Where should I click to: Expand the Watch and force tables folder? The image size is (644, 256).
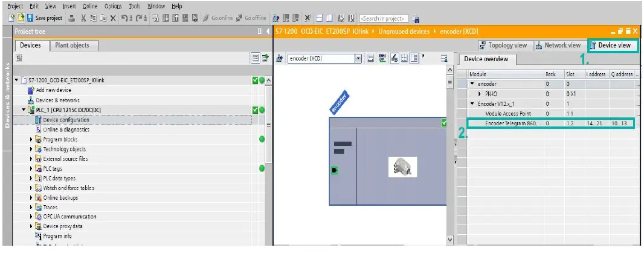pyautogui.click(x=31, y=188)
